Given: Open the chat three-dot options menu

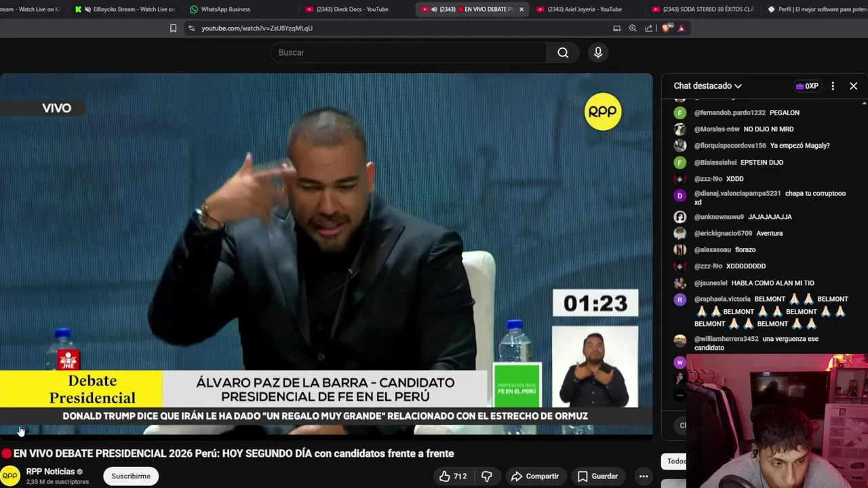Looking at the screenshot, I should [833, 86].
